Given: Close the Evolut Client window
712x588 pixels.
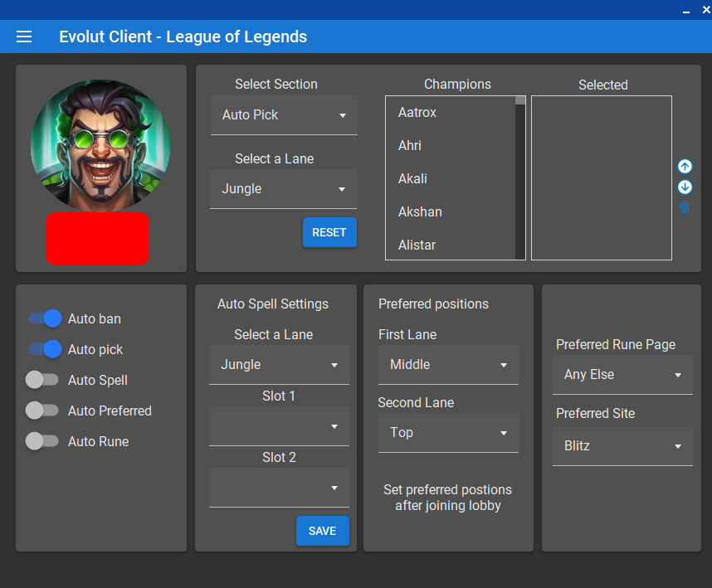Looking at the screenshot, I should click(x=706, y=9).
